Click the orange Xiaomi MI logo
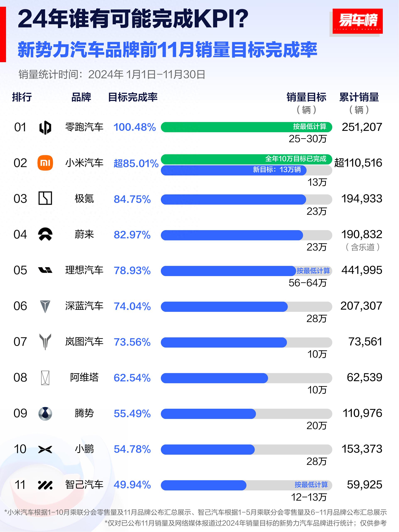 coord(45,163)
